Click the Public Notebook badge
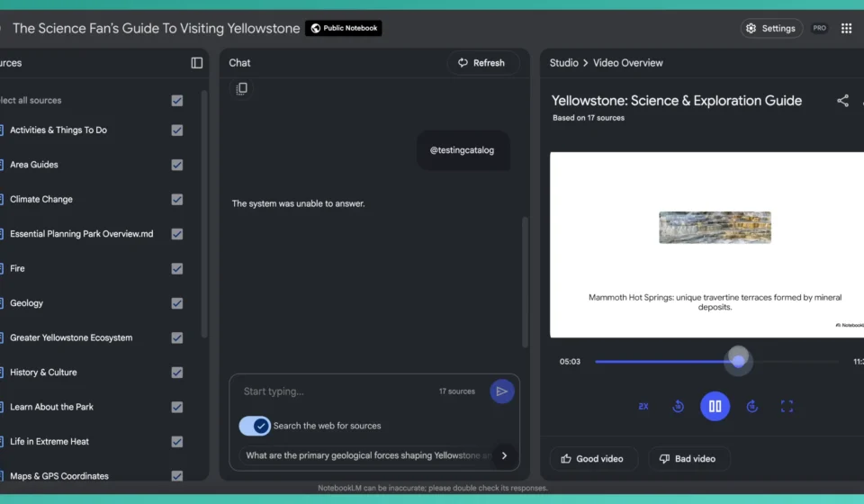This screenshot has width=864, height=504. point(343,28)
